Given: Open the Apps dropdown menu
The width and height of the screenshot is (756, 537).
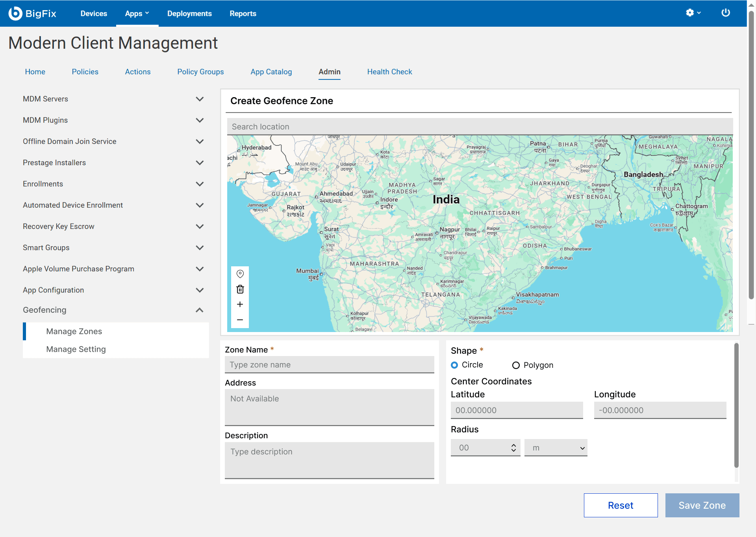Looking at the screenshot, I should (137, 13).
